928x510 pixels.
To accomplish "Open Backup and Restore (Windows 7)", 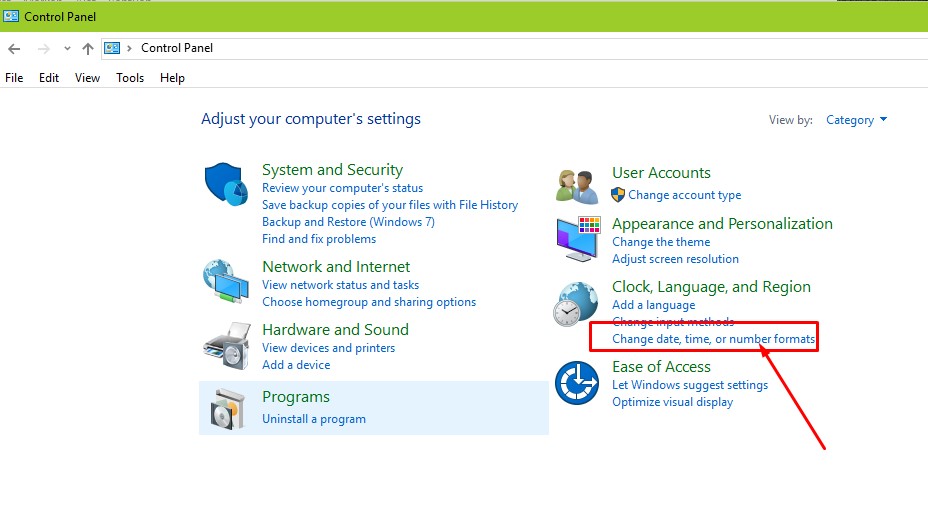I will click(349, 222).
